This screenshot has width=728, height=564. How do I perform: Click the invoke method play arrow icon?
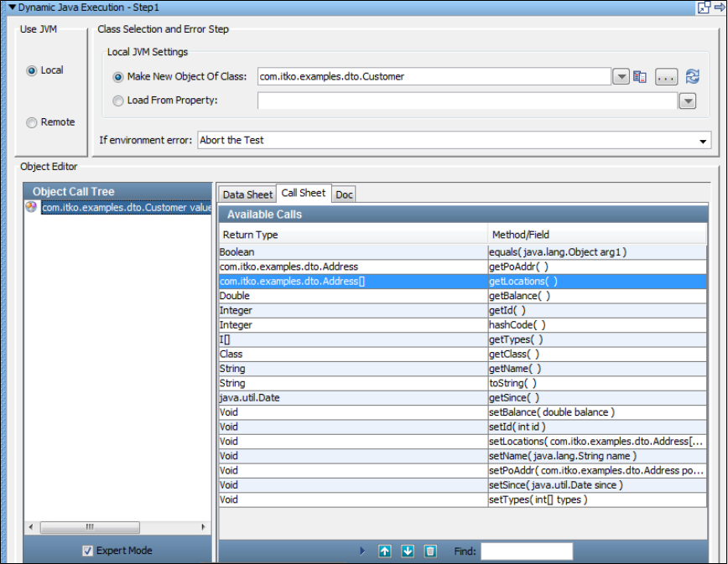click(362, 551)
